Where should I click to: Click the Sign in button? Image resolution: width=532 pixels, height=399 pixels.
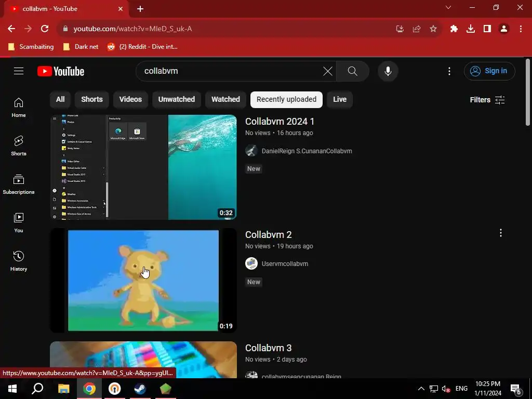[x=489, y=71]
